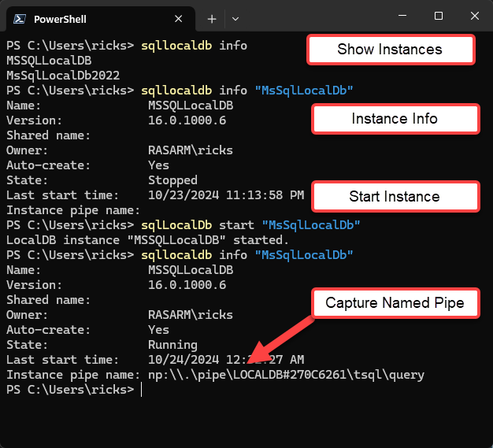This screenshot has width=493, height=448.
Task: Click the 'MsSqlLocalDb2022' instance line
Action: click(x=63, y=76)
